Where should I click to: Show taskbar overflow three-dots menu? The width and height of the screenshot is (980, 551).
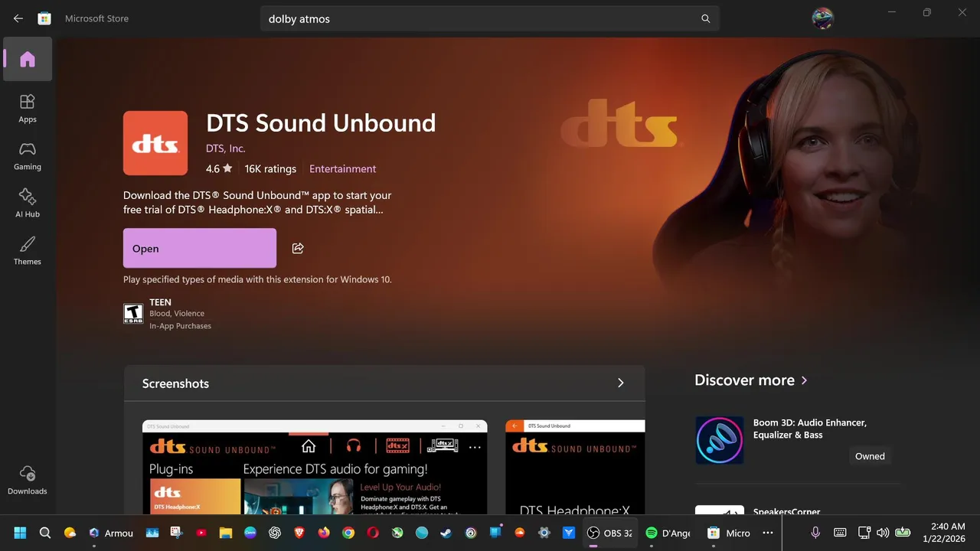[768, 533]
